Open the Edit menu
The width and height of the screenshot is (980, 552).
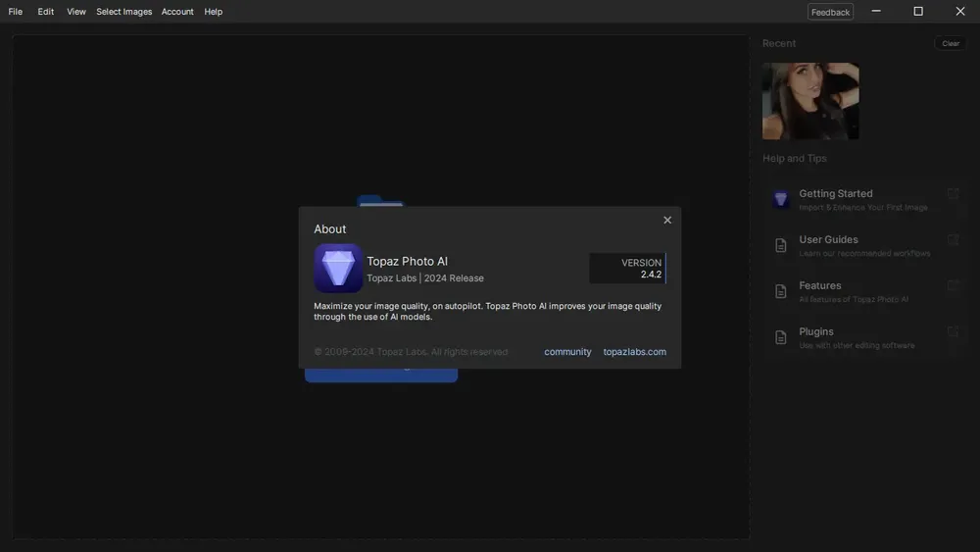[x=46, y=12]
